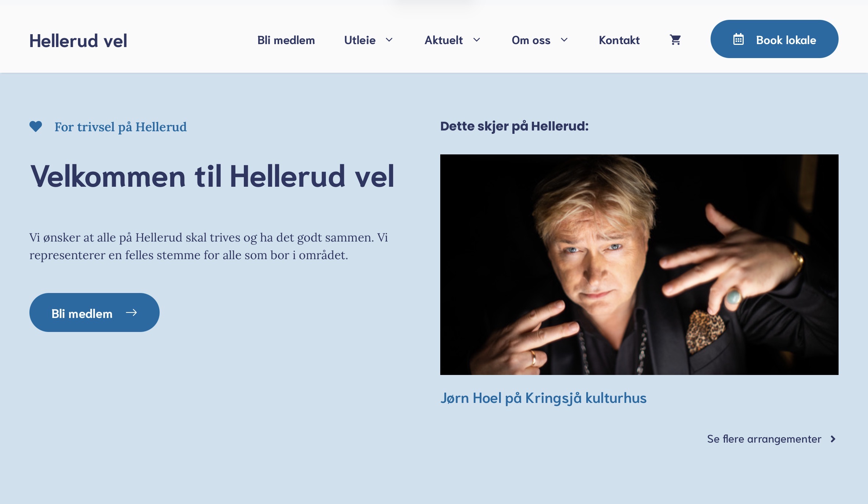Click the For trivsel på Hellerud tagline
868x504 pixels.
pos(121,127)
